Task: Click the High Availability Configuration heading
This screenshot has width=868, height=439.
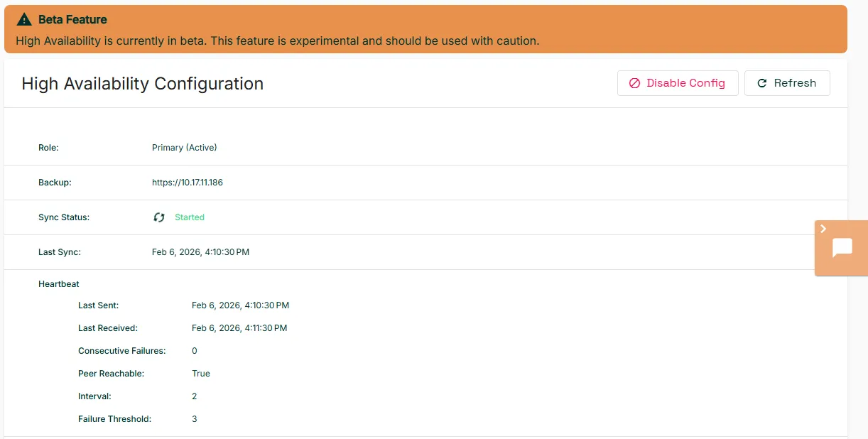Action: click(x=143, y=84)
